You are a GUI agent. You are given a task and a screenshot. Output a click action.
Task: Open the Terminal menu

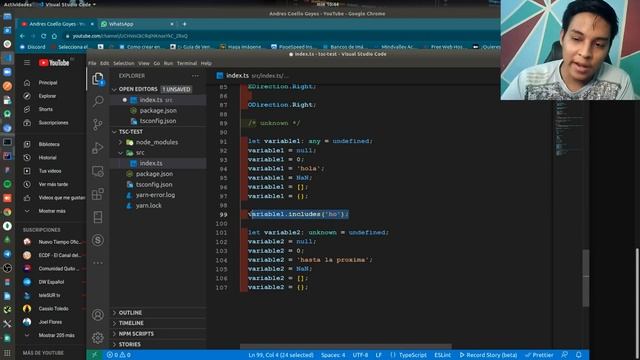[187, 63]
